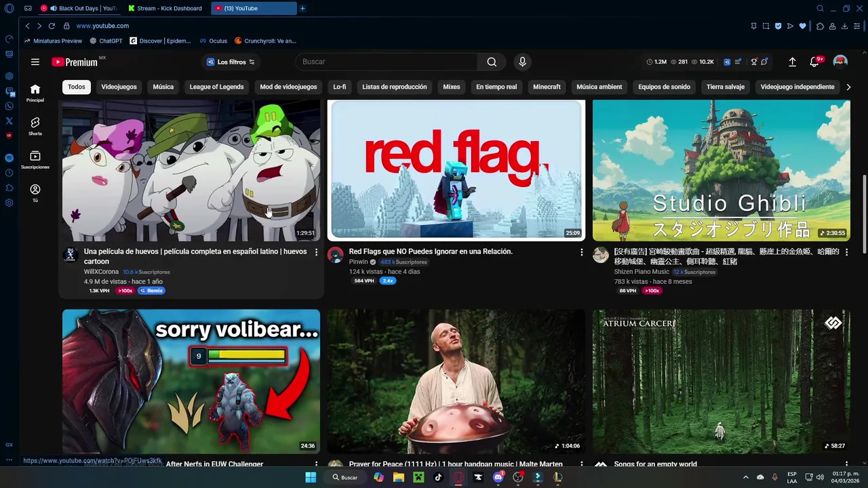
Task: Click the YouTube Buscar search field
Action: tap(387, 62)
